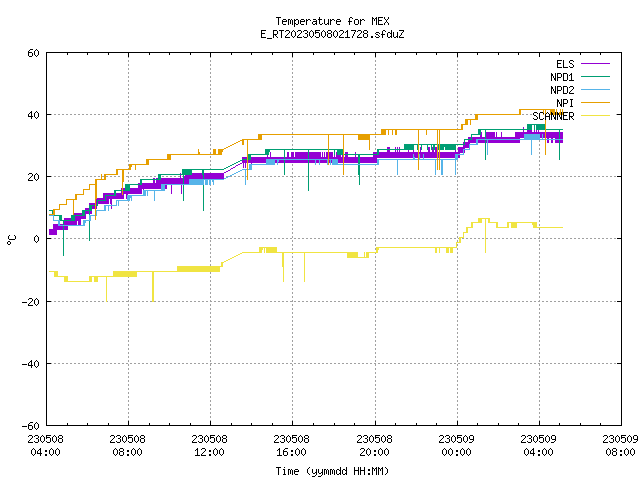
Task: Click the orange NPI legend line sample
Action: (595, 102)
